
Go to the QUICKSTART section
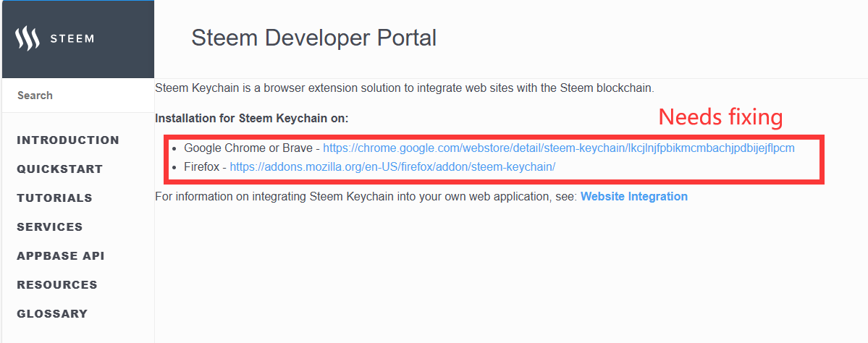point(60,169)
